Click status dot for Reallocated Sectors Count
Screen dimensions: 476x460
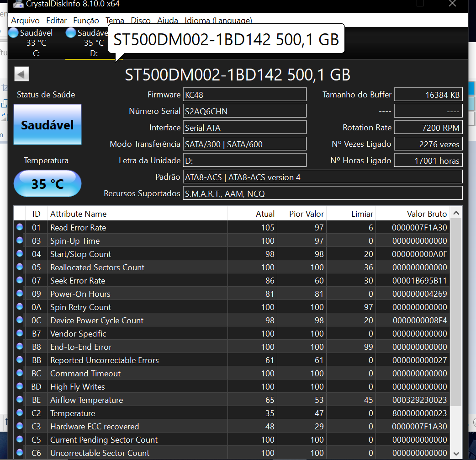(20, 267)
